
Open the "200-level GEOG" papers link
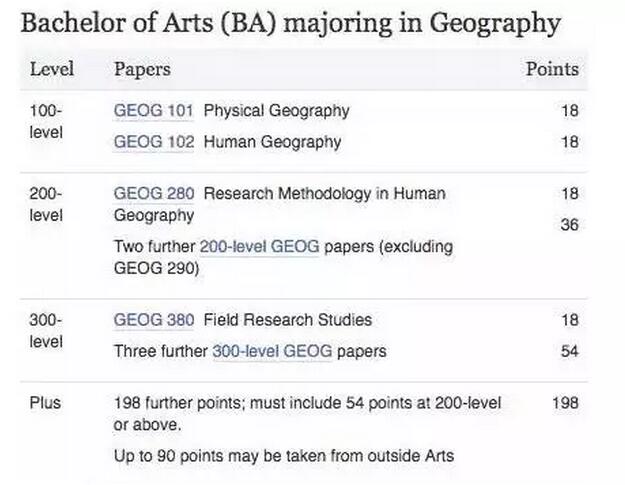[259, 246]
